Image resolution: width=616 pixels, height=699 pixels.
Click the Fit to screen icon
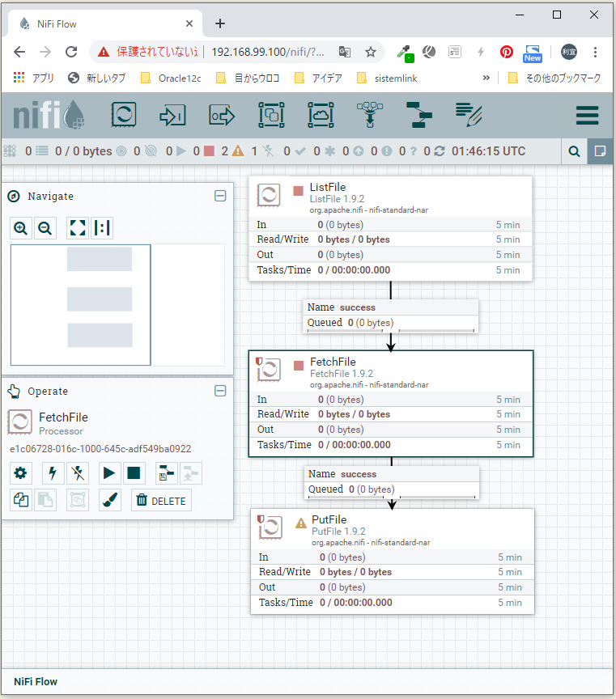(78, 228)
